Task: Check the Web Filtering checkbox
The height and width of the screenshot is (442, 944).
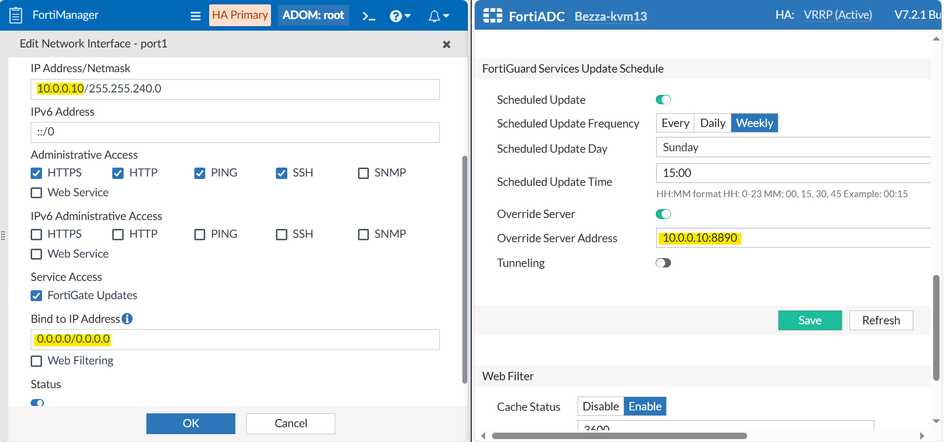Action: click(x=37, y=361)
